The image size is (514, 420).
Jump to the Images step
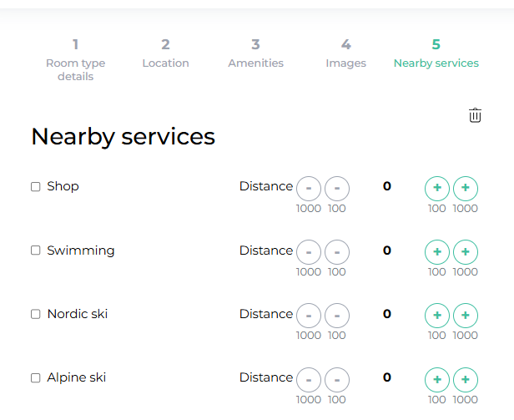[x=345, y=53]
